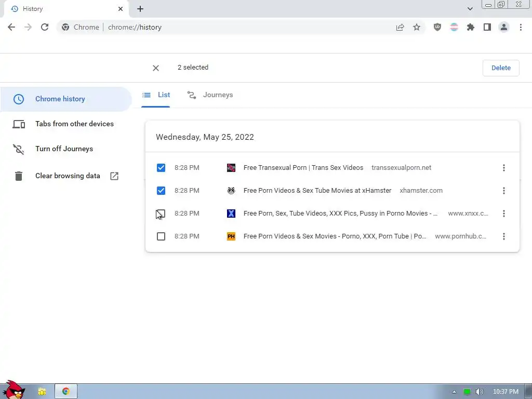Delete the selected history entries
Image resolution: width=532 pixels, height=399 pixels.
501,68
